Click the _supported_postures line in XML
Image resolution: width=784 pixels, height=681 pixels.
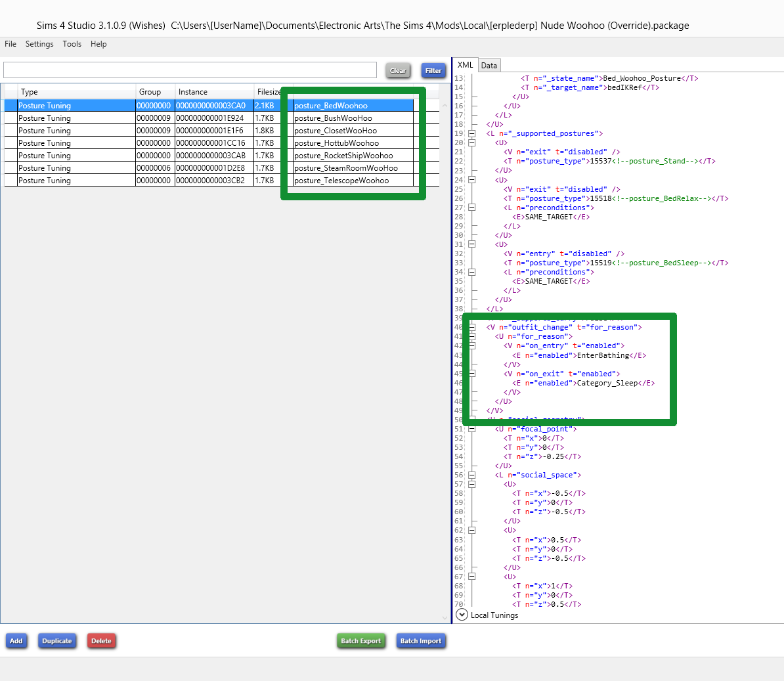click(x=544, y=133)
